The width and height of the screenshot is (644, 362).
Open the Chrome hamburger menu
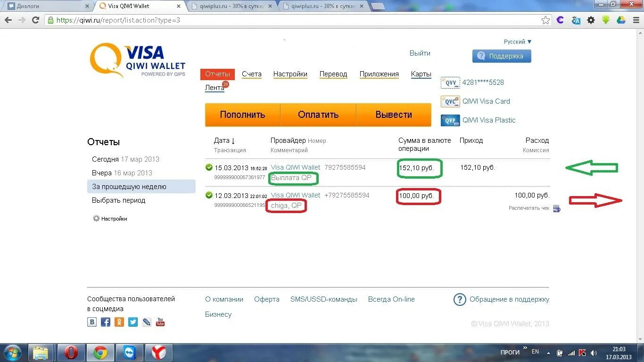click(635, 20)
